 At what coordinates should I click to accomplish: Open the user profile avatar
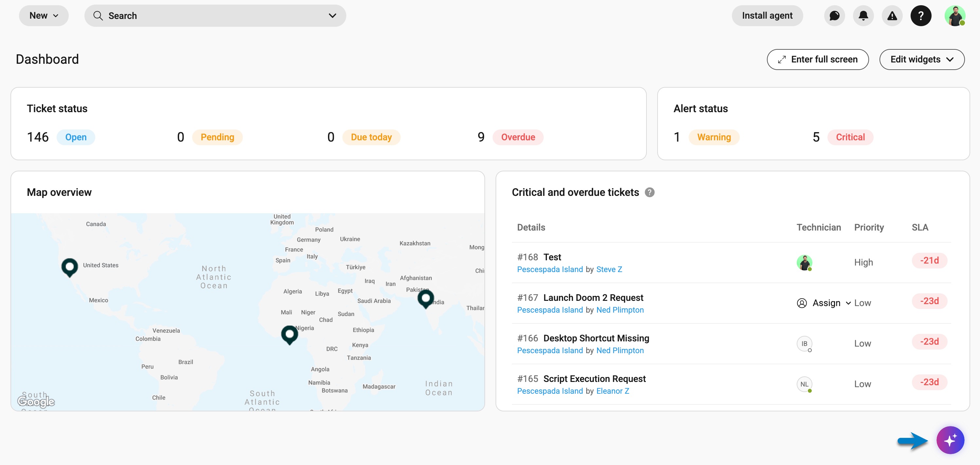tap(954, 16)
